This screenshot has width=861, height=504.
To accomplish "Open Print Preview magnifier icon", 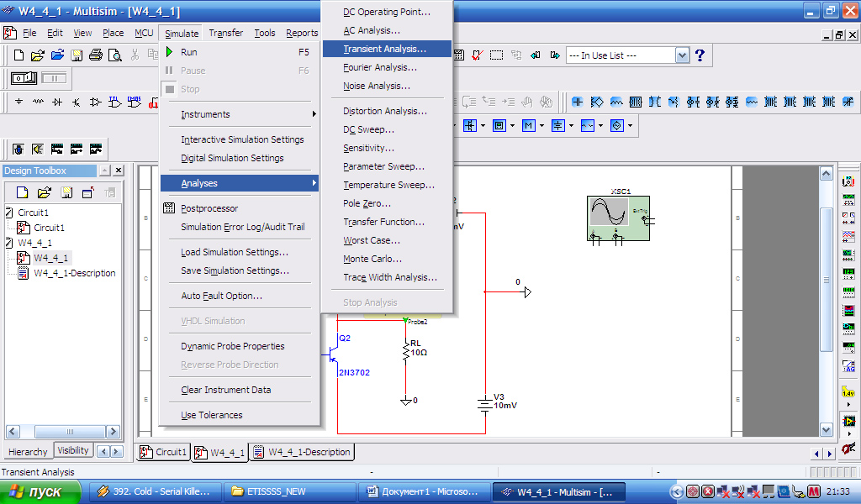I will coord(114,55).
